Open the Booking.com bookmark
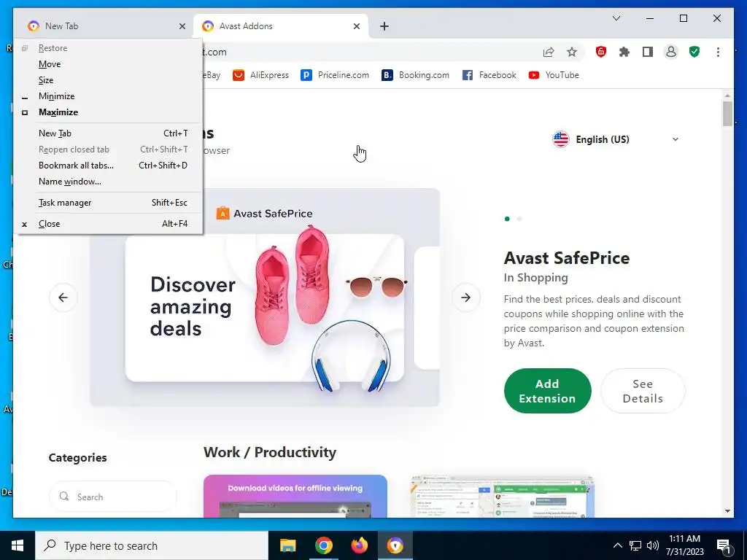Screen dimensions: 747x560 (415, 75)
